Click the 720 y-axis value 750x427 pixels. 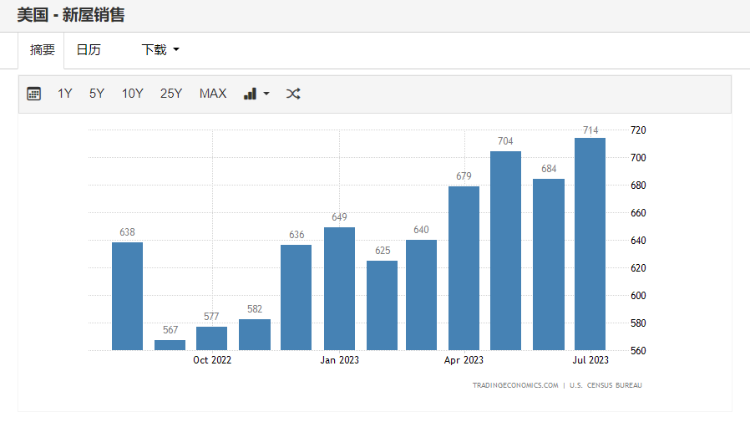coord(638,130)
